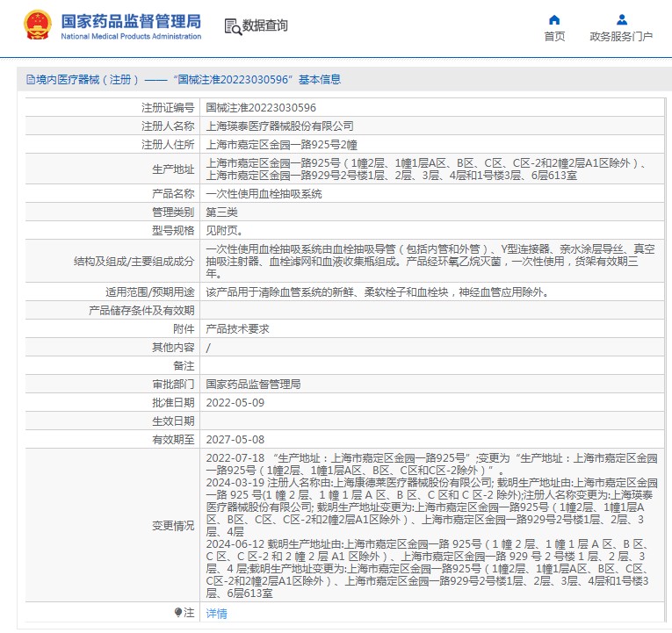The image size is (672, 633).
Task: Click National Medical Products Administration subtitle
Action: (131, 36)
